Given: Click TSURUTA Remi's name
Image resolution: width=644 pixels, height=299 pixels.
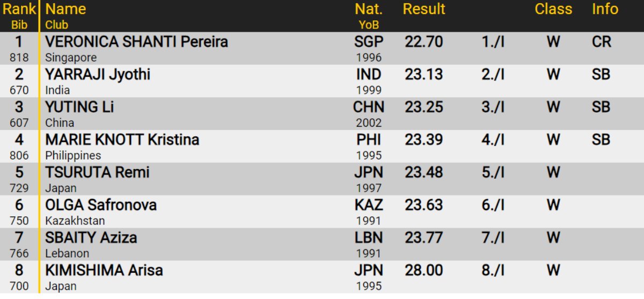Looking at the screenshot, I should (97, 173).
